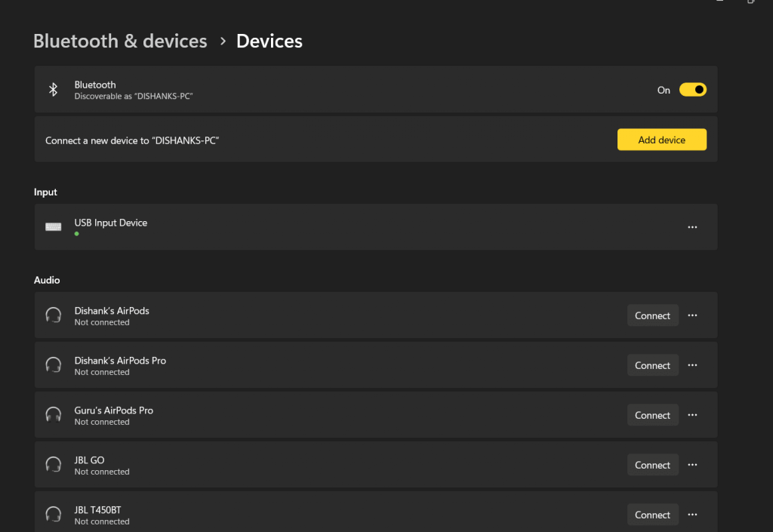Click headset icon beside Dishank's AirPods Pro
The height and width of the screenshot is (532, 773).
[54, 365]
